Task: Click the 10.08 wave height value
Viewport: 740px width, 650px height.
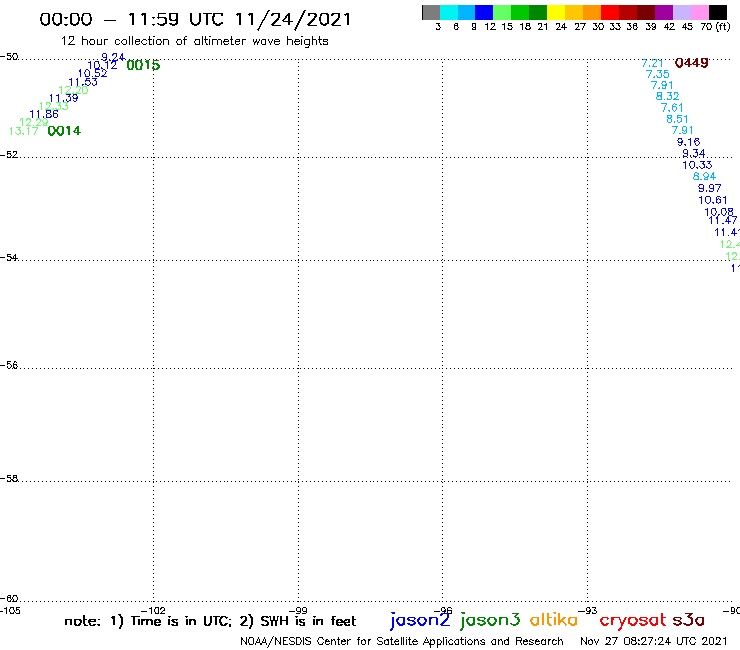Action: click(719, 212)
